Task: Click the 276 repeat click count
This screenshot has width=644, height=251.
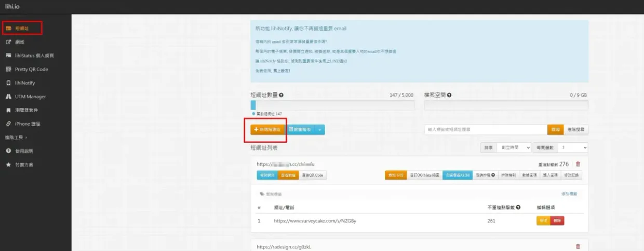Action: (564, 164)
